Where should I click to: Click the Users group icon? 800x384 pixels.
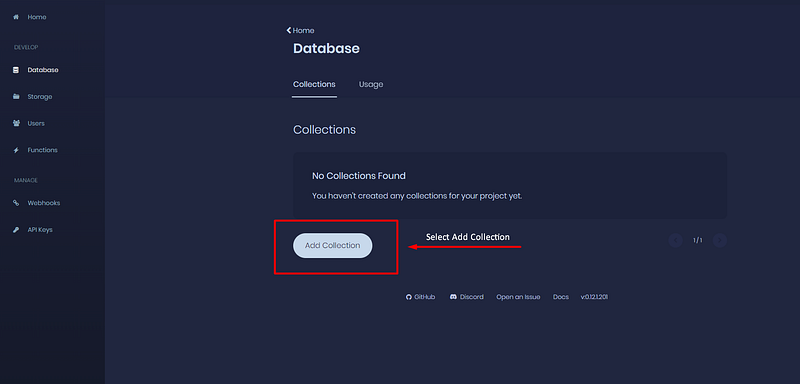16,123
